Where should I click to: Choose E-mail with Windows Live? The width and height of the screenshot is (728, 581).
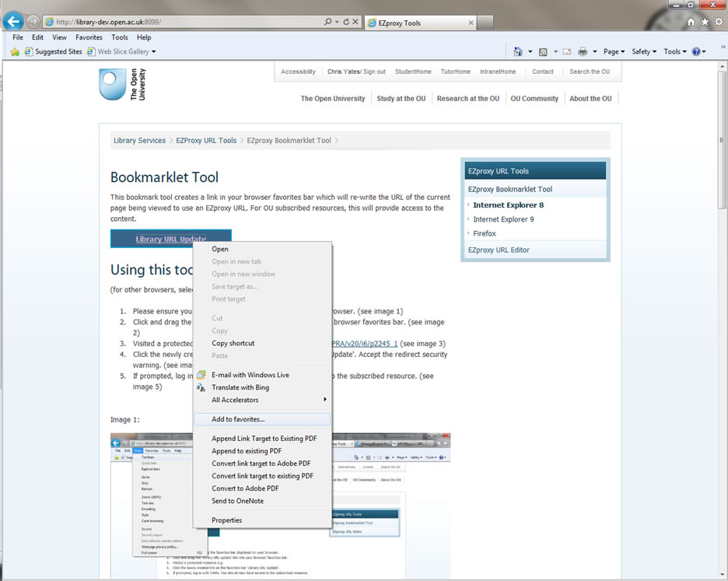pos(262,375)
